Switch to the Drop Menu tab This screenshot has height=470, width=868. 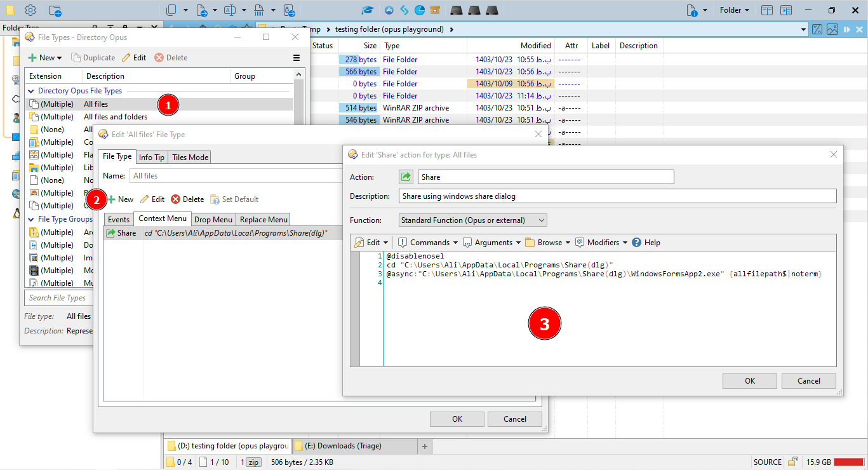(x=213, y=220)
